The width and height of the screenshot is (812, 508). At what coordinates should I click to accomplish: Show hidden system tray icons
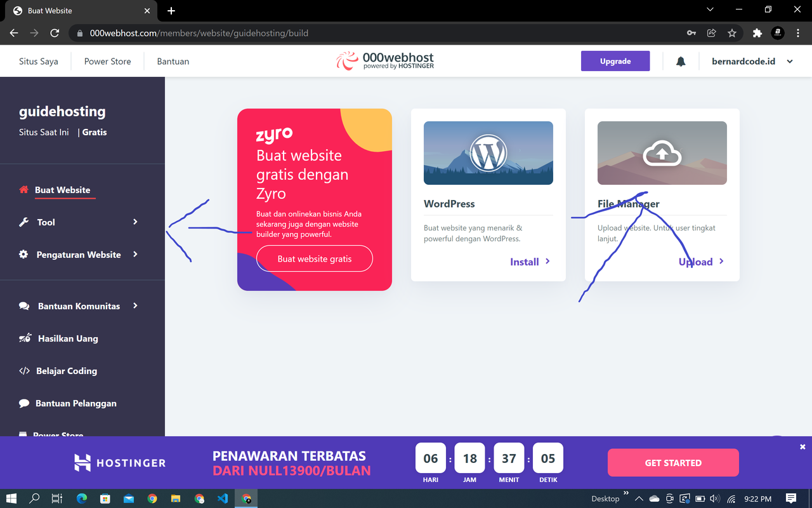tap(639, 499)
